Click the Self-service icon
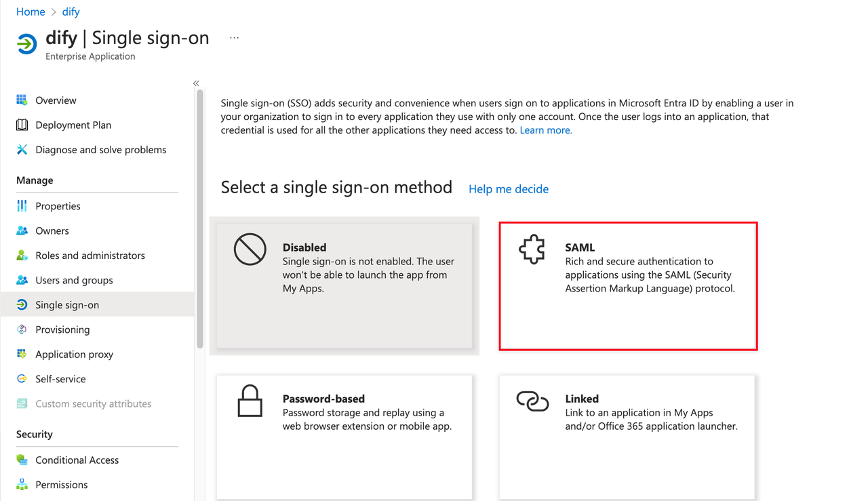This screenshot has width=868, height=501. [22, 379]
